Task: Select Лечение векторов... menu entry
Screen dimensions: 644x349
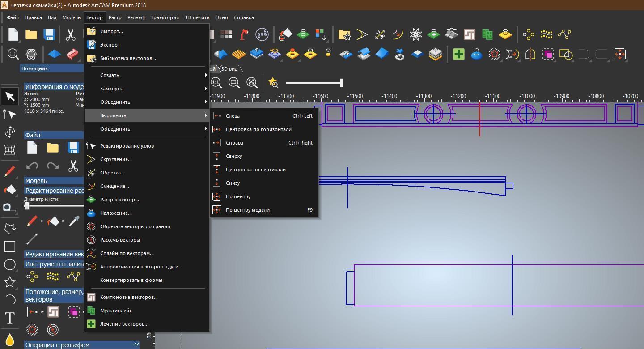Action: (147, 324)
